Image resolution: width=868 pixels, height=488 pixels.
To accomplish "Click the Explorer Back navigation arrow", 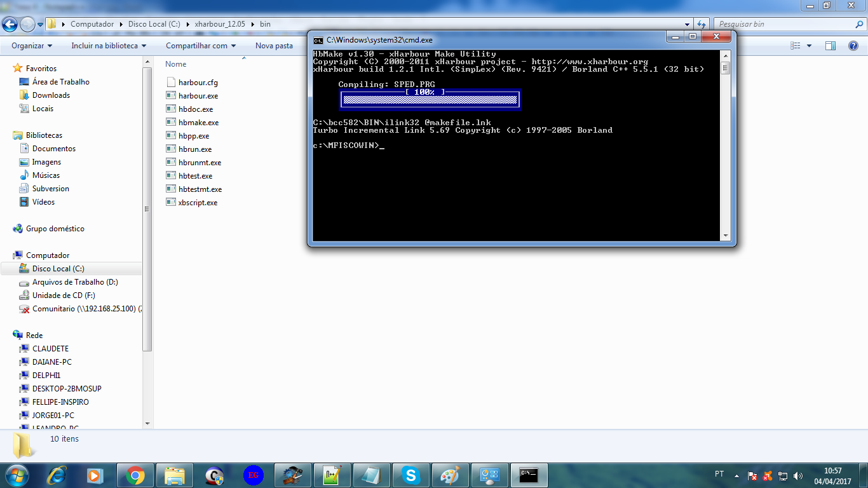I will [10, 24].
